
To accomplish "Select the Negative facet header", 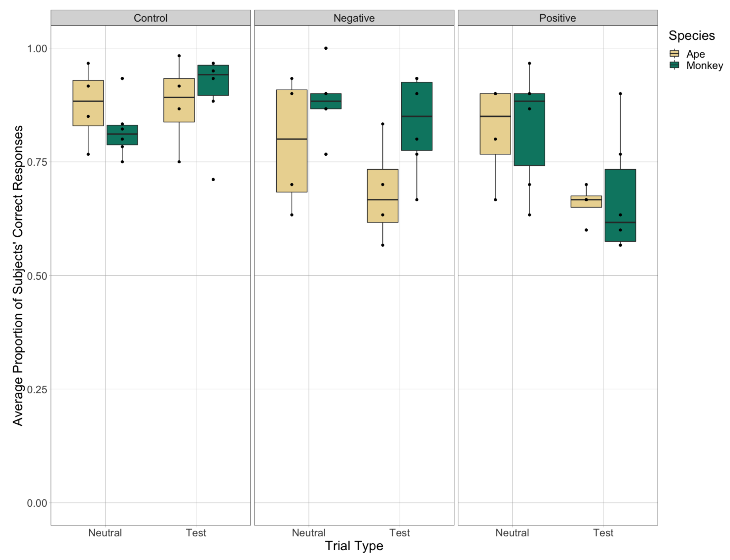I will pyautogui.click(x=354, y=18).
